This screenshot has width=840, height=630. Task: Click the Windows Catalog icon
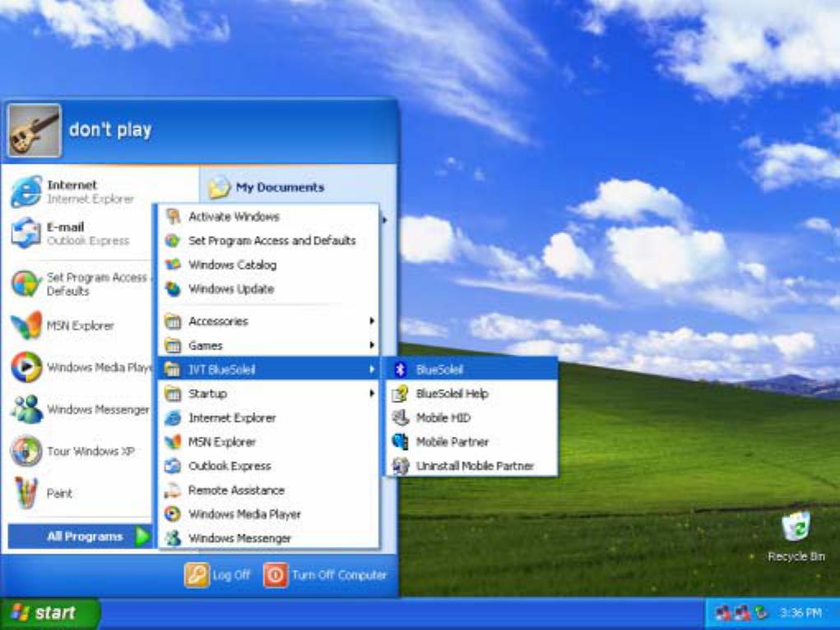(173, 265)
